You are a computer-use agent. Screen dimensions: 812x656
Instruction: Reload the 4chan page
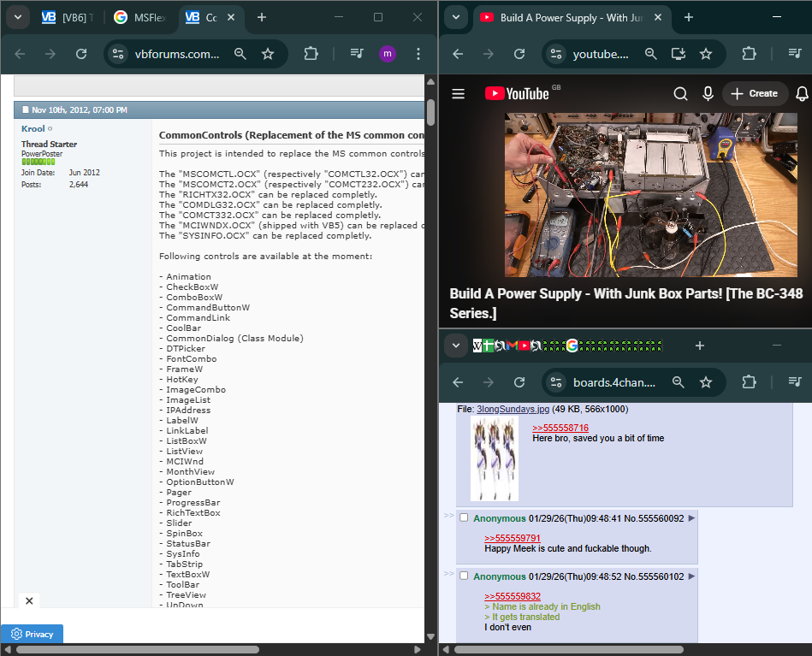(519, 382)
